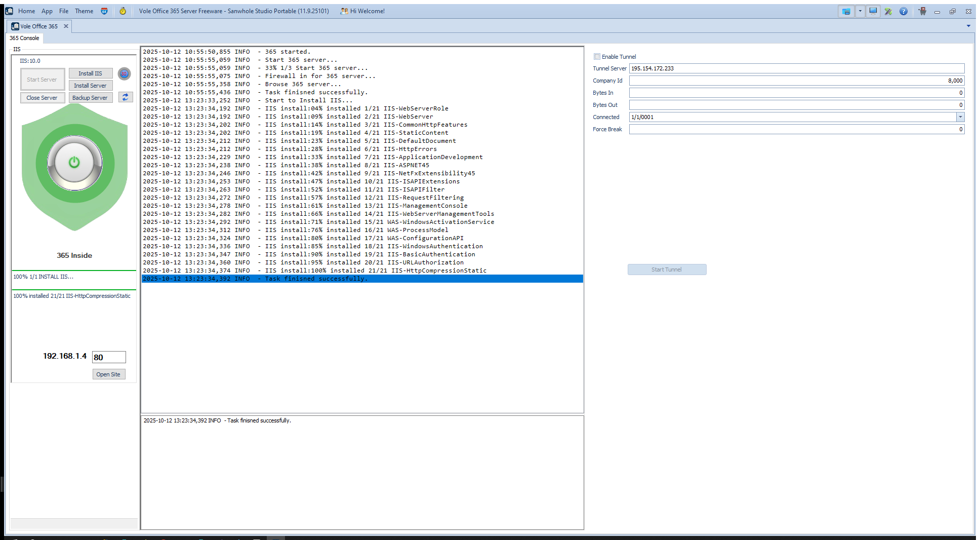Click the 64-bit shield icon
Screen dimensions: 980x540
(x=104, y=11)
